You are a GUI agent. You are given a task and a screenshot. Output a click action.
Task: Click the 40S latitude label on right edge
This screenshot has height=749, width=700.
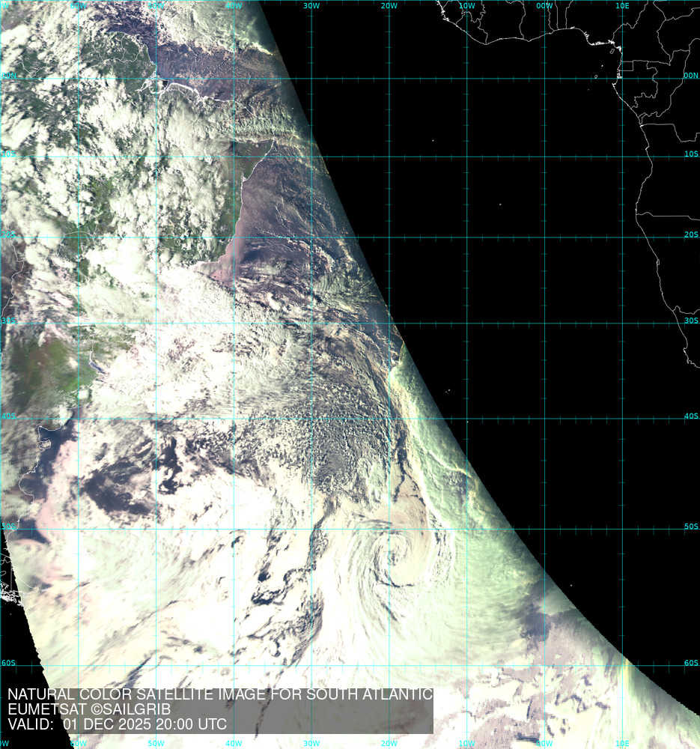[690, 416]
